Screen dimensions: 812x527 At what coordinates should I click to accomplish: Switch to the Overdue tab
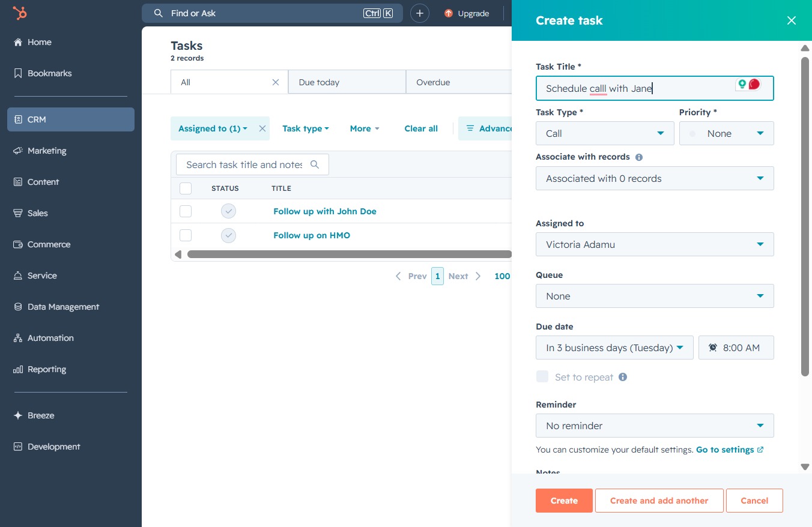pyautogui.click(x=459, y=82)
